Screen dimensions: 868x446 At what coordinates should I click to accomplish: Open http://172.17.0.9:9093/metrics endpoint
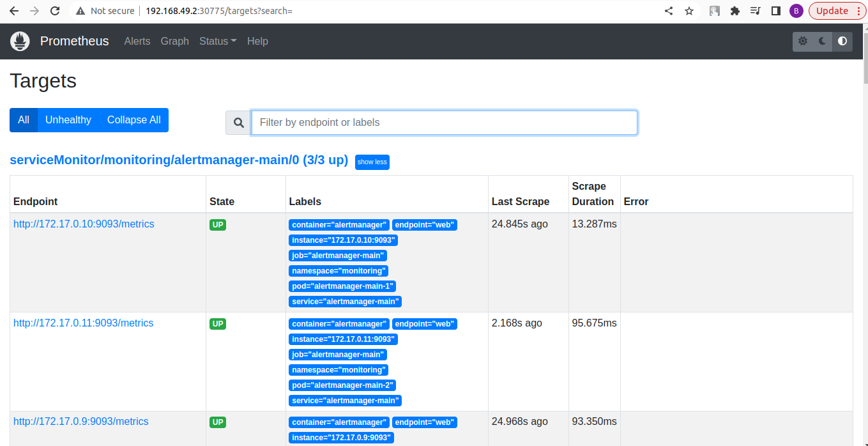click(81, 422)
